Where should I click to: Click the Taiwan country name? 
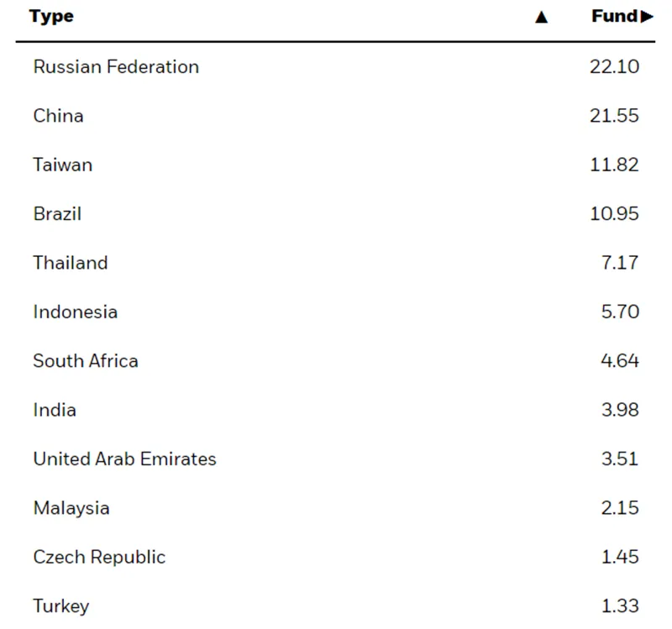62,165
